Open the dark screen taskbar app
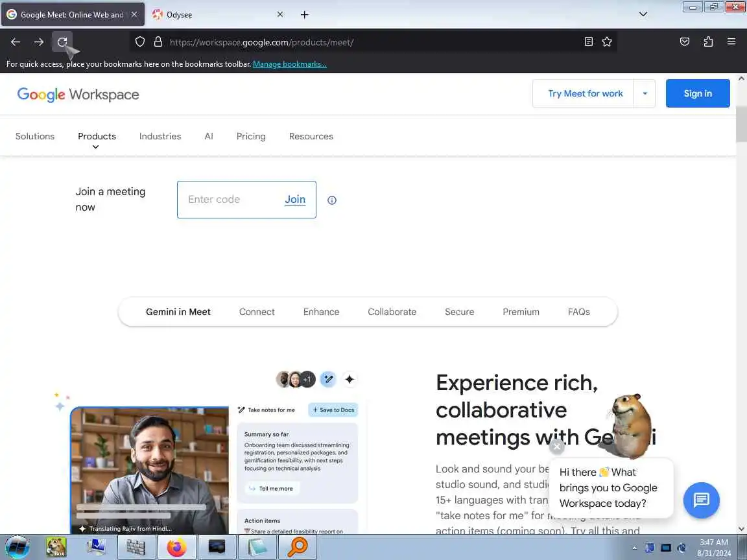 tap(217, 547)
